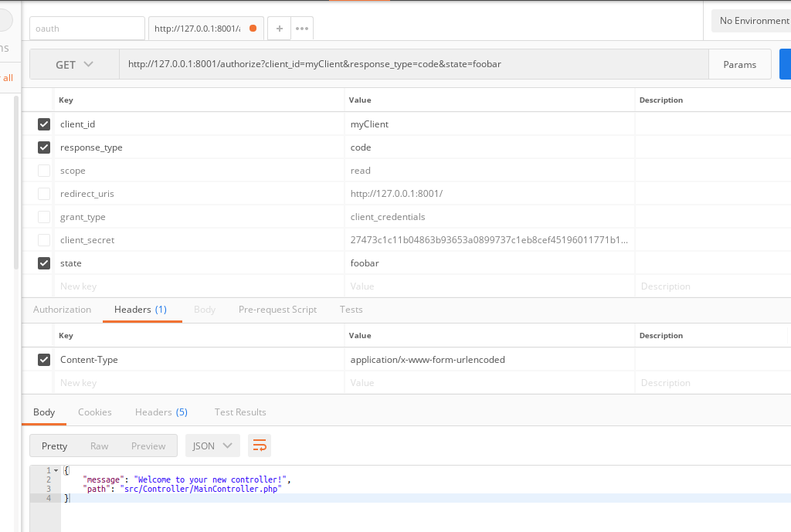
Task: Open a new request tab
Action: 279,28
